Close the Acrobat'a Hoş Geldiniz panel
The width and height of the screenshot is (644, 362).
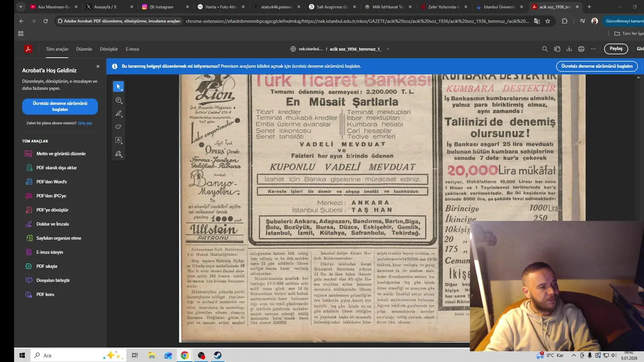point(98,66)
